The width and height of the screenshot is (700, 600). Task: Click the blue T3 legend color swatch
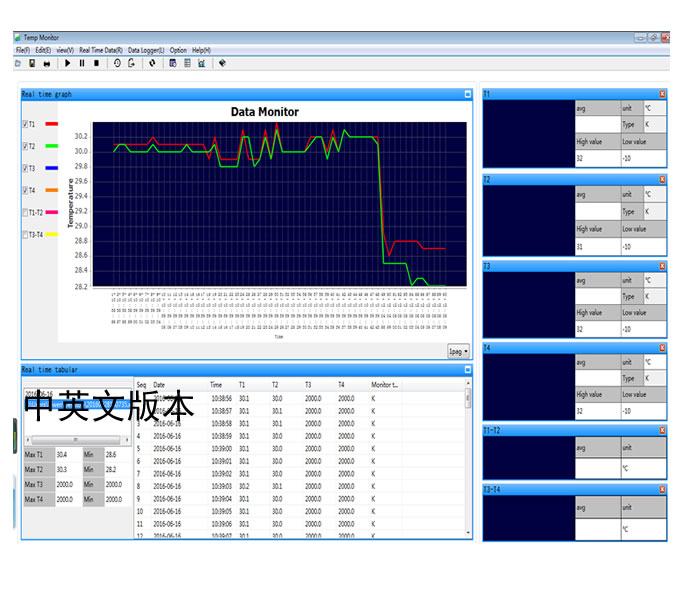[x=52, y=168]
